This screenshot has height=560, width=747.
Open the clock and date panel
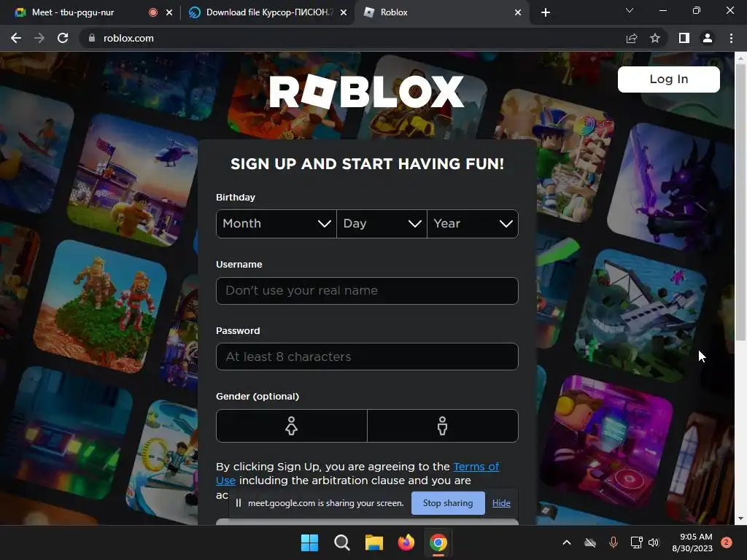coord(692,542)
